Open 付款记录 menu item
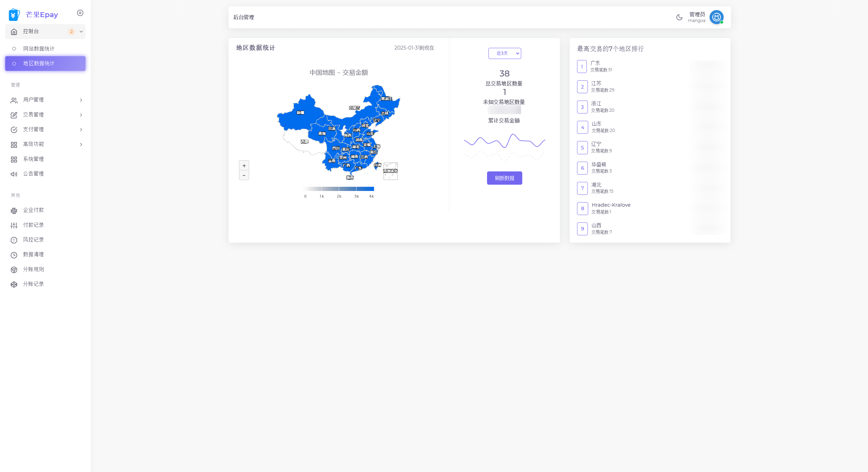This screenshot has height=472, width=868. pyautogui.click(x=45, y=225)
